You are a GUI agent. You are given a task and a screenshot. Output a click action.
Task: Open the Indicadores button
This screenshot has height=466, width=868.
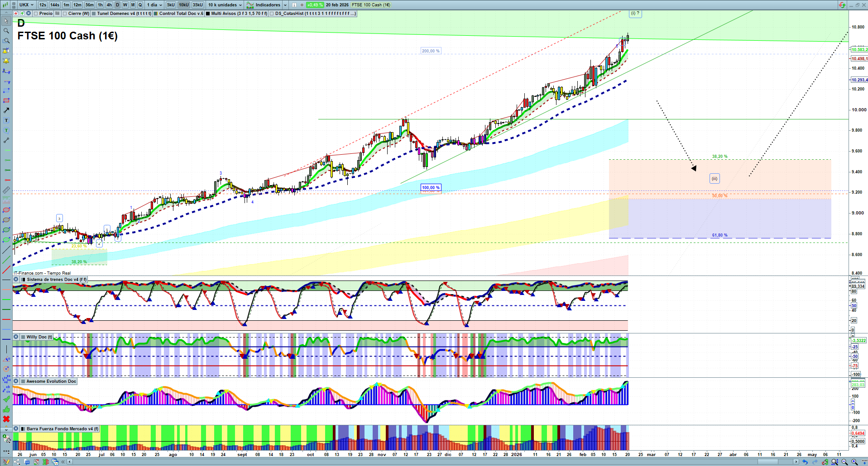(x=267, y=5)
